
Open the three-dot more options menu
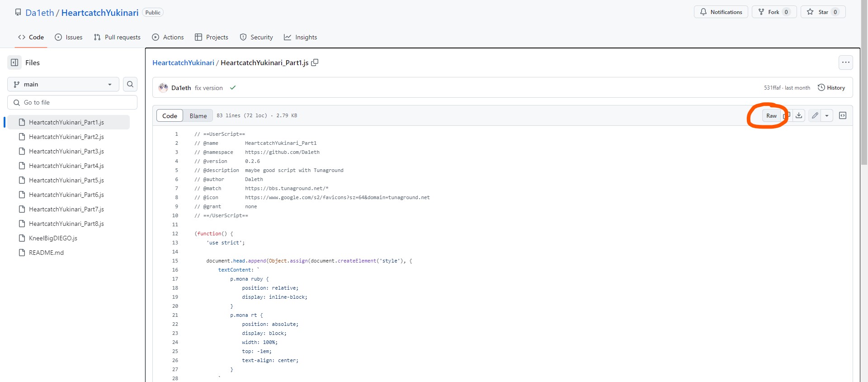[x=845, y=62]
